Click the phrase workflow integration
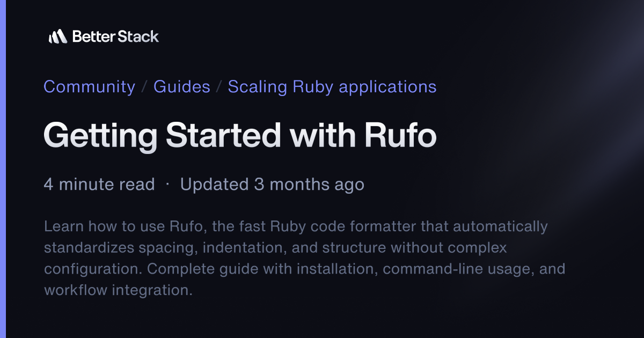 (117, 290)
